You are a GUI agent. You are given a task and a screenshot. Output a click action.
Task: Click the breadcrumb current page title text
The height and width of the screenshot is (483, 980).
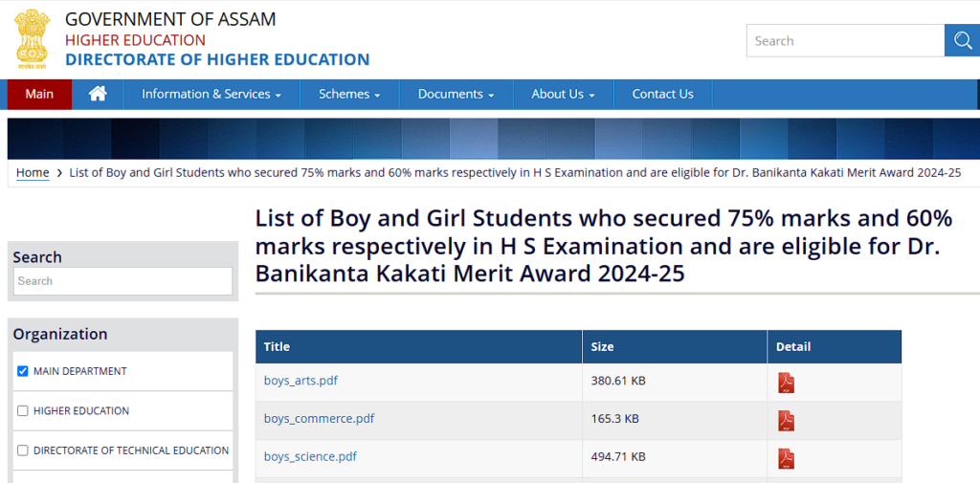coord(515,173)
